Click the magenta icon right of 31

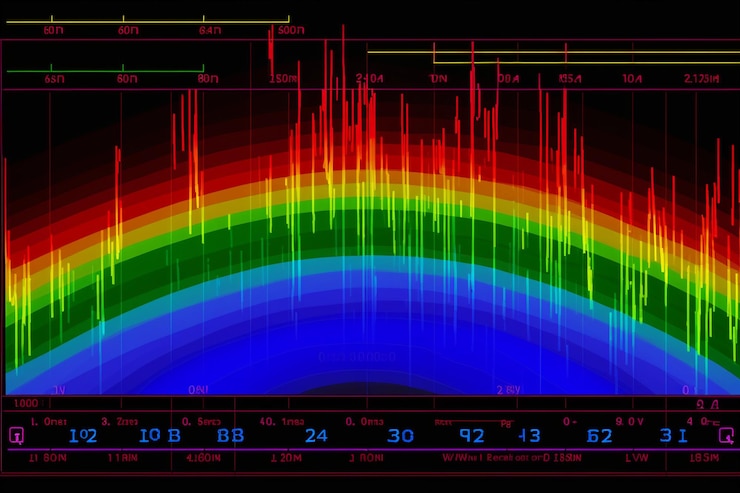click(x=726, y=435)
